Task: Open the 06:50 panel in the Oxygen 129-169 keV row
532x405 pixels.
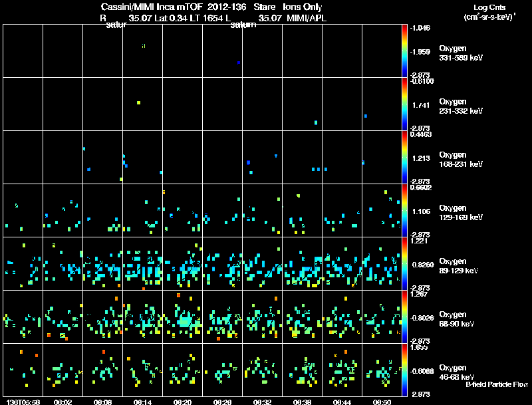Action: click(382, 211)
